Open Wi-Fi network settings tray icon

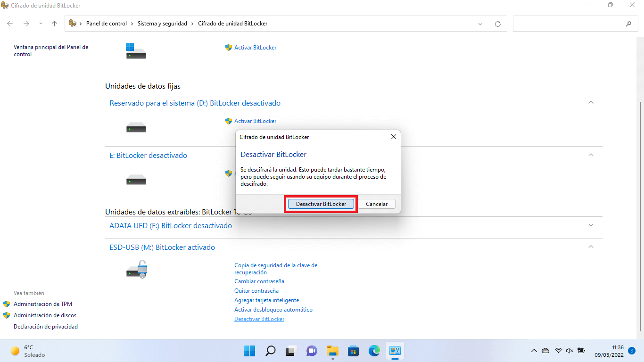[x=559, y=351]
